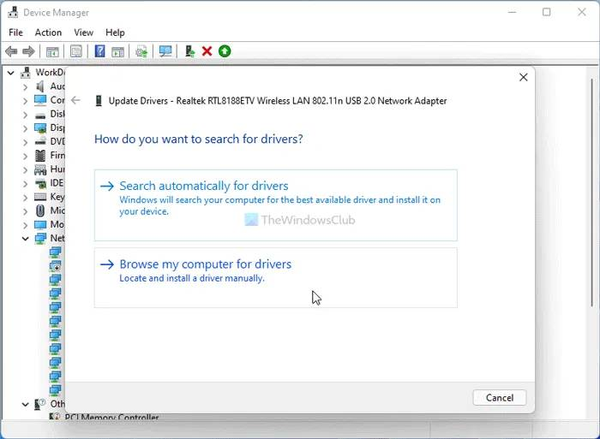Click the Back arrow in Device Manager toolbar
Image resolution: width=600 pixels, height=439 pixels.
[11, 51]
